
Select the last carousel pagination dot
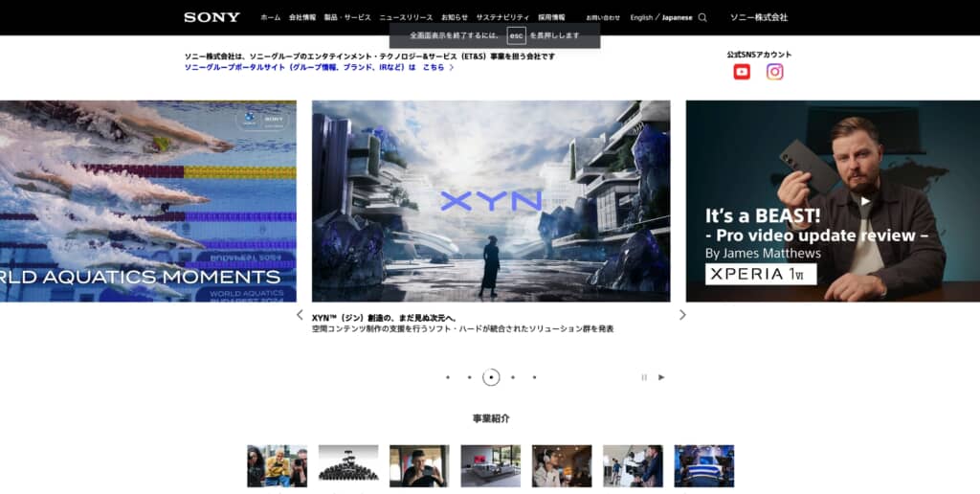click(534, 377)
